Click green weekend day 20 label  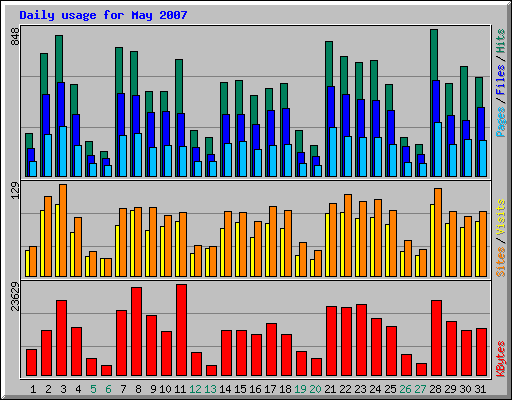pos(315,389)
